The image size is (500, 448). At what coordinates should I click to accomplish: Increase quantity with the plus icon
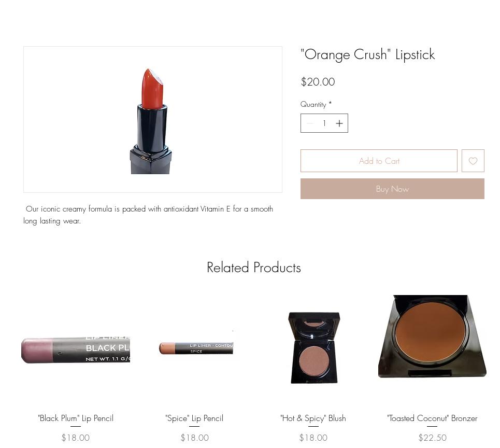pyautogui.click(x=339, y=123)
